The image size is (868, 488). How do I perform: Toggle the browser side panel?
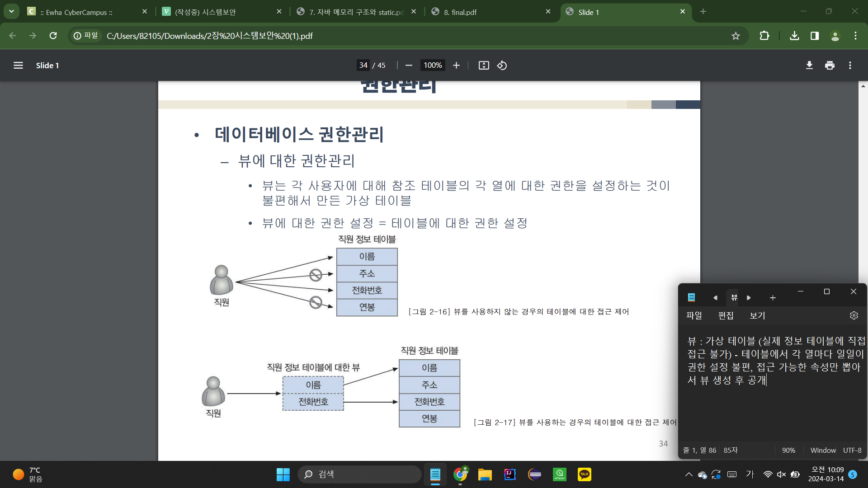[815, 36]
